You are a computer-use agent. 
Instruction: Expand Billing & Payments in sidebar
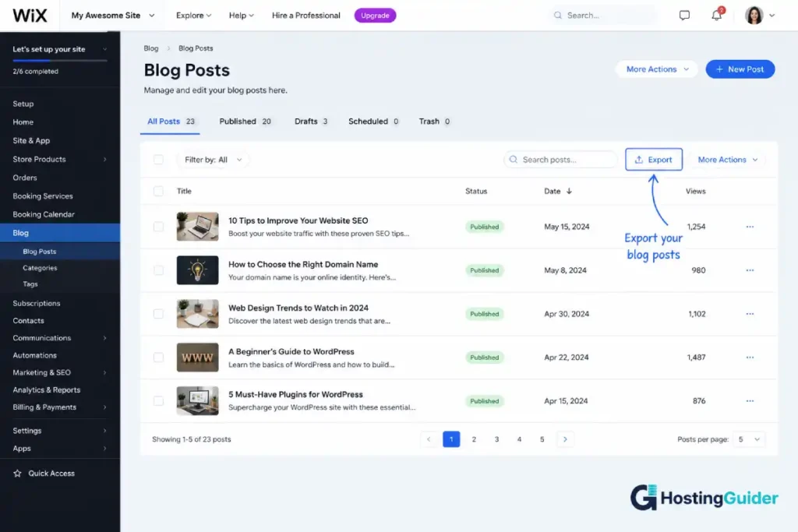(x=105, y=407)
